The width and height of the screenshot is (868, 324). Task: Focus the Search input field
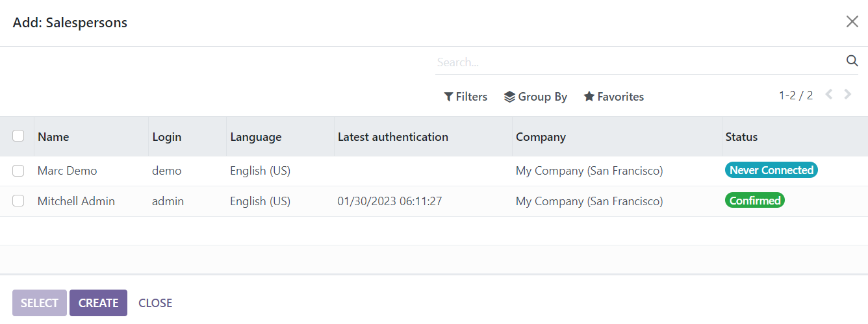click(x=640, y=62)
